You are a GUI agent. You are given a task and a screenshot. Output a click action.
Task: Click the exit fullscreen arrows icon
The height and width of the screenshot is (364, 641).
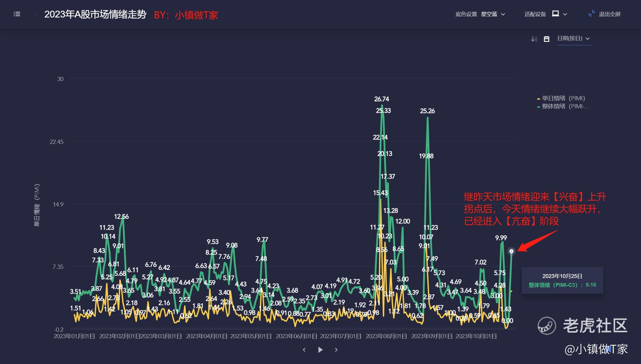pyautogui.click(x=591, y=14)
